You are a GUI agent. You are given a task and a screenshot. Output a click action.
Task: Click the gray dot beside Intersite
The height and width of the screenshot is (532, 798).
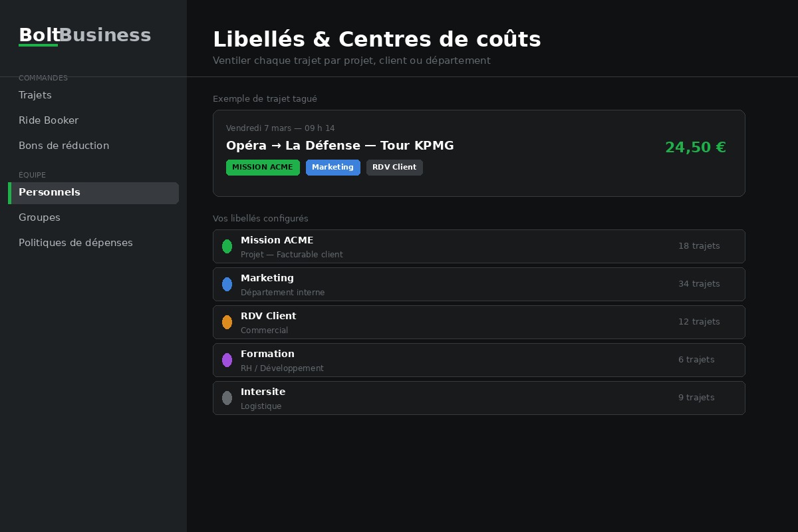(227, 398)
